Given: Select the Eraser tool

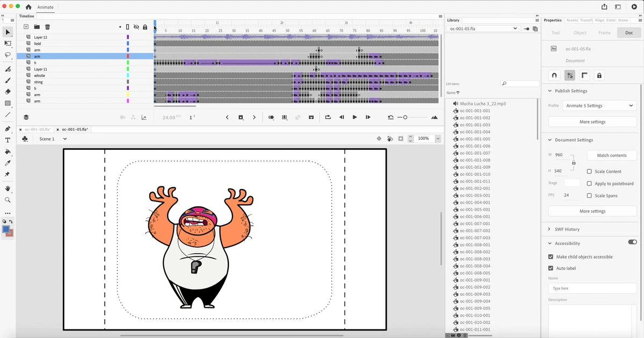Looking at the screenshot, I should click(8, 92).
